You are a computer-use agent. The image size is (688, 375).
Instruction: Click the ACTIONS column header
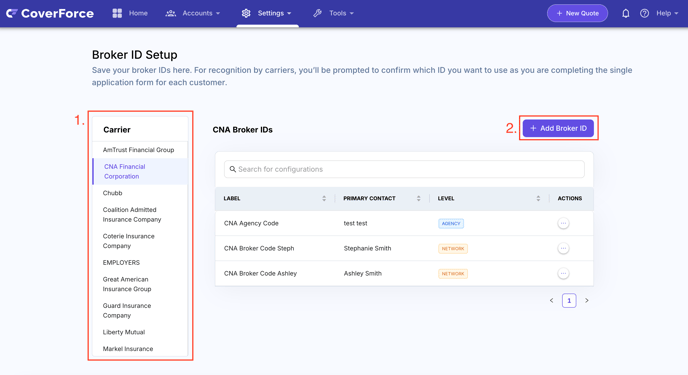(570, 199)
